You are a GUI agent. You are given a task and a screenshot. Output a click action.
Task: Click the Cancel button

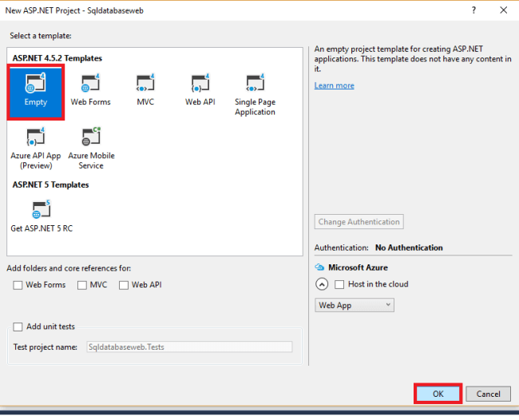[x=488, y=394]
